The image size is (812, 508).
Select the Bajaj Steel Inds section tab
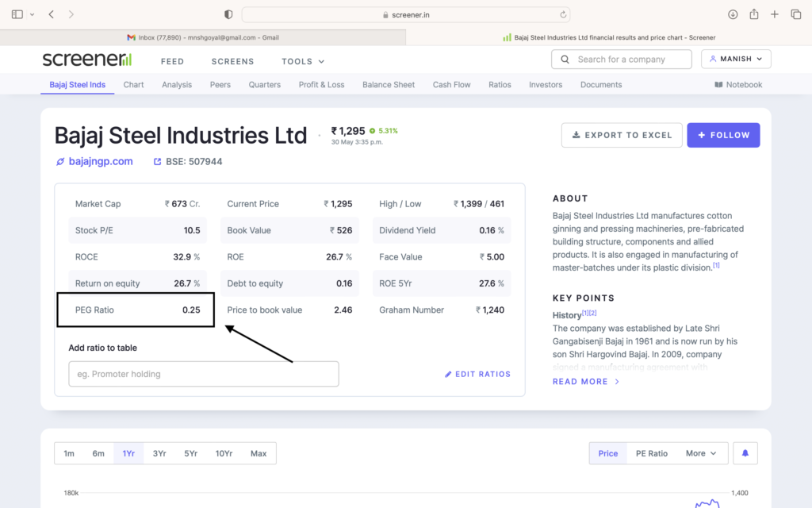(x=78, y=84)
